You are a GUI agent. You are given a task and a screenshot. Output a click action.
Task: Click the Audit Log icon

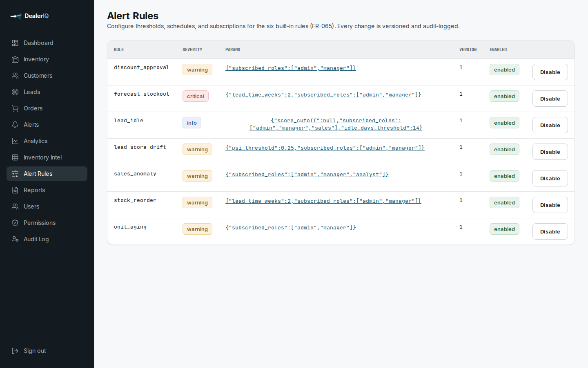[x=15, y=239]
